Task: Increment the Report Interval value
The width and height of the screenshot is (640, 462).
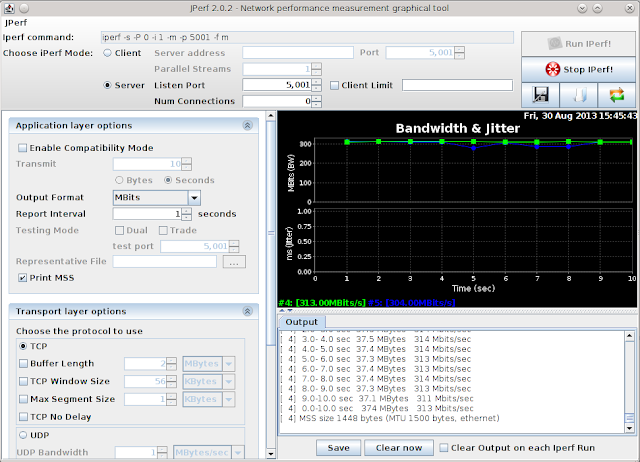Action: 187,211
